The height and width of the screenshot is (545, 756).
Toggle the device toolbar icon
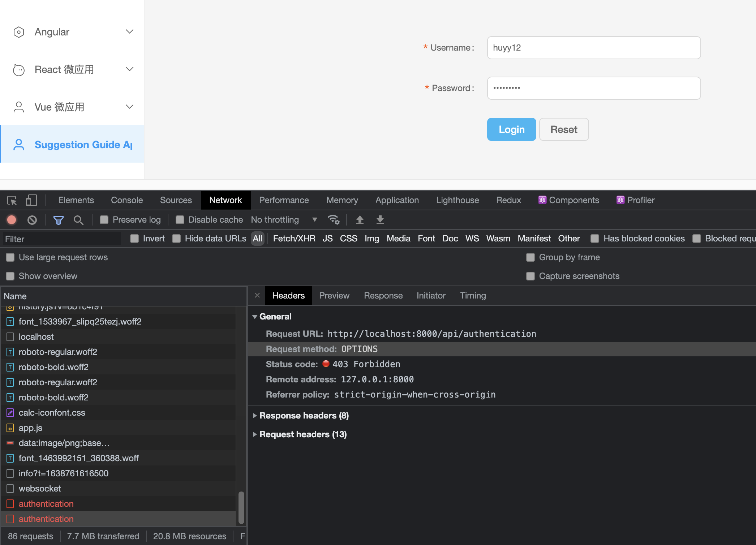point(31,200)
